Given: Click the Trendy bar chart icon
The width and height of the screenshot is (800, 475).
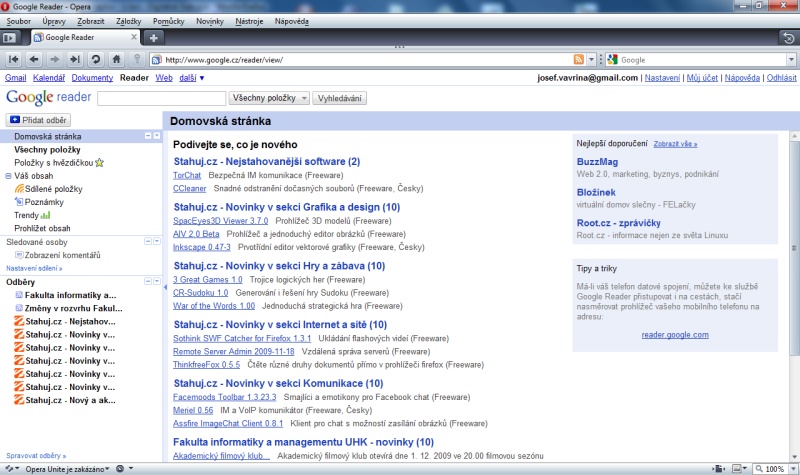Looking at the screenshot, I should click(x=45, y=215).
